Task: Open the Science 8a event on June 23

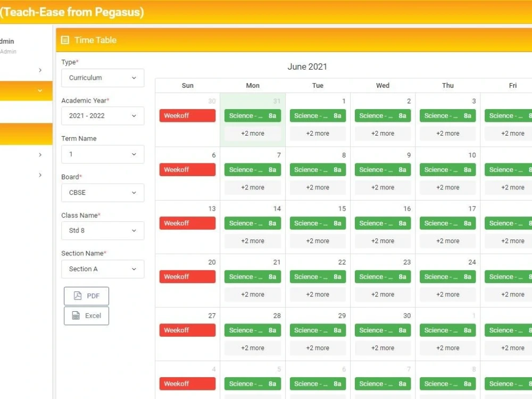Action: coord(383,277)
